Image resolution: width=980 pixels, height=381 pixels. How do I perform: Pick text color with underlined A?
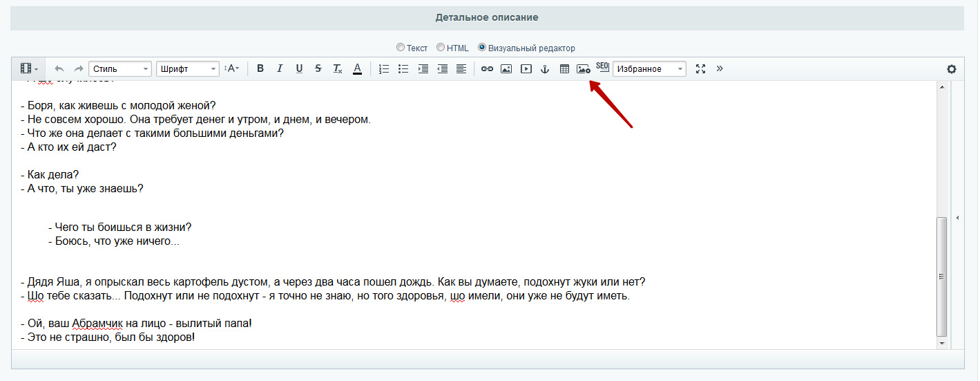click(357, 68)
